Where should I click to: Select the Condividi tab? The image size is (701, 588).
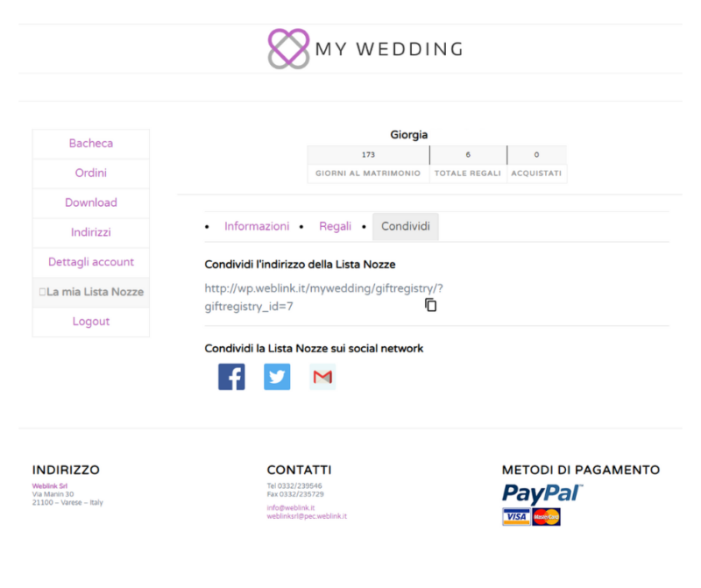click(406, 226)
